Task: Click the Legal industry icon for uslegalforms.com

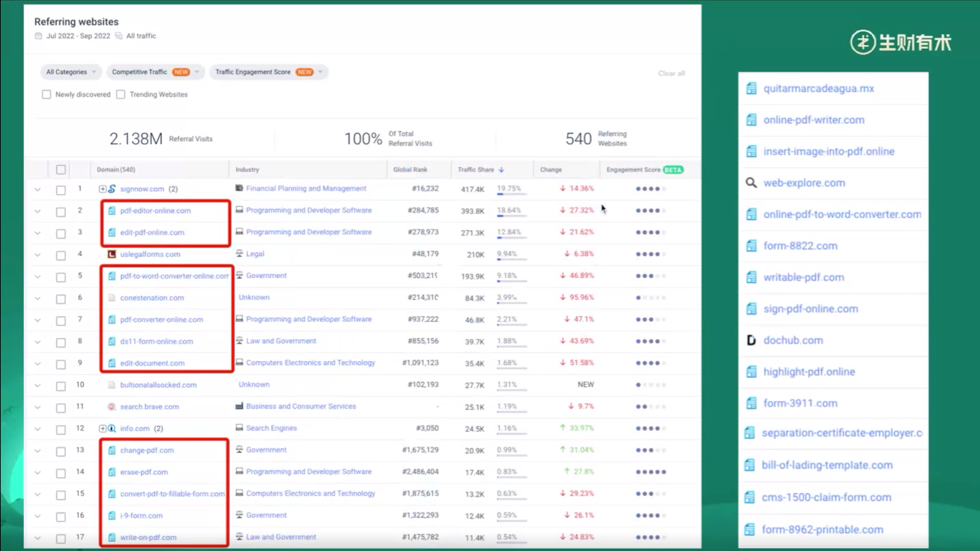Action: 239,253
